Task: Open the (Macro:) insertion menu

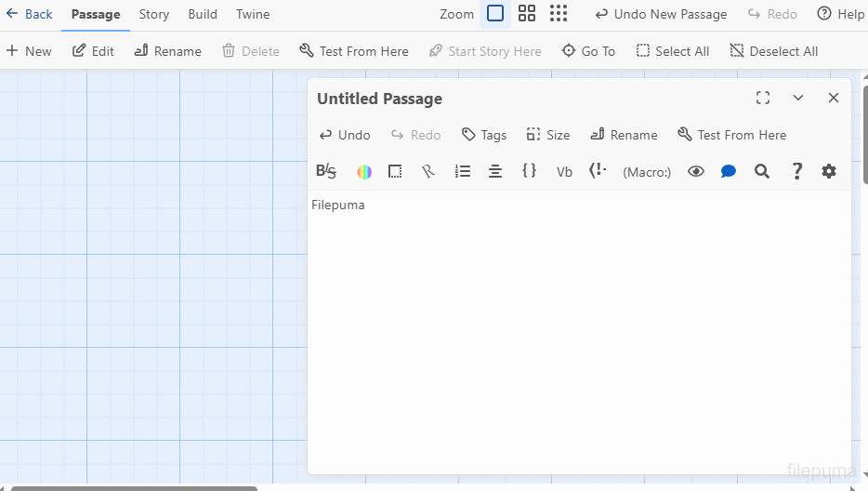Action: [x=647, y=172]
